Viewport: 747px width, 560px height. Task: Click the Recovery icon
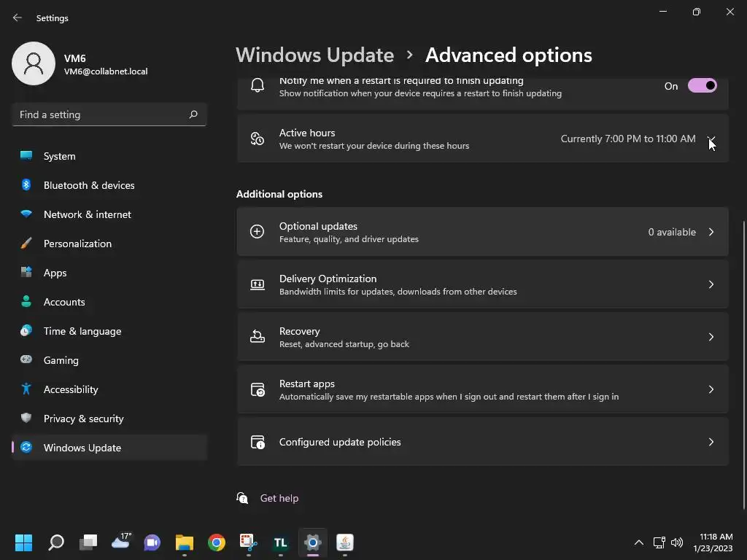(x=258, y=337)
